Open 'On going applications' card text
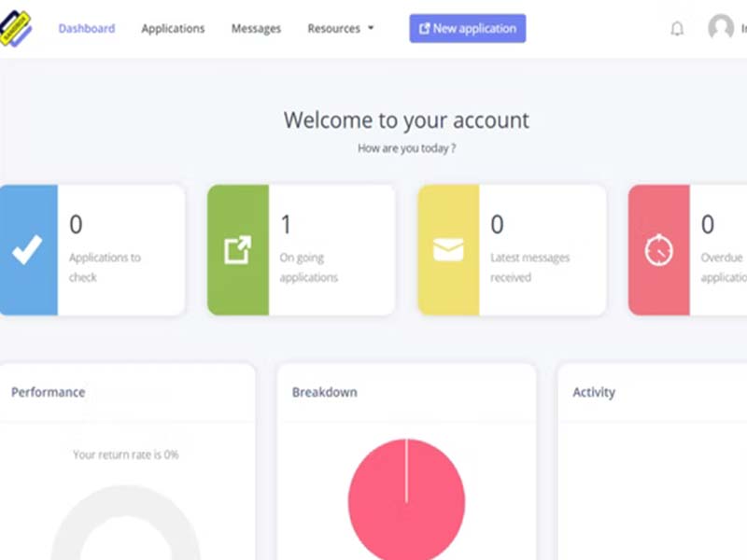This screenshot has height=560, width=747. (309, 267)
